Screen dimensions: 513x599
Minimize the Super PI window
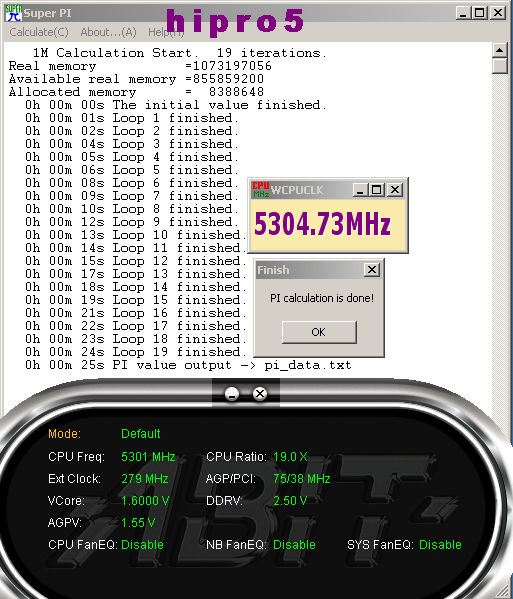pyautogui.click(x=463, y=13)
